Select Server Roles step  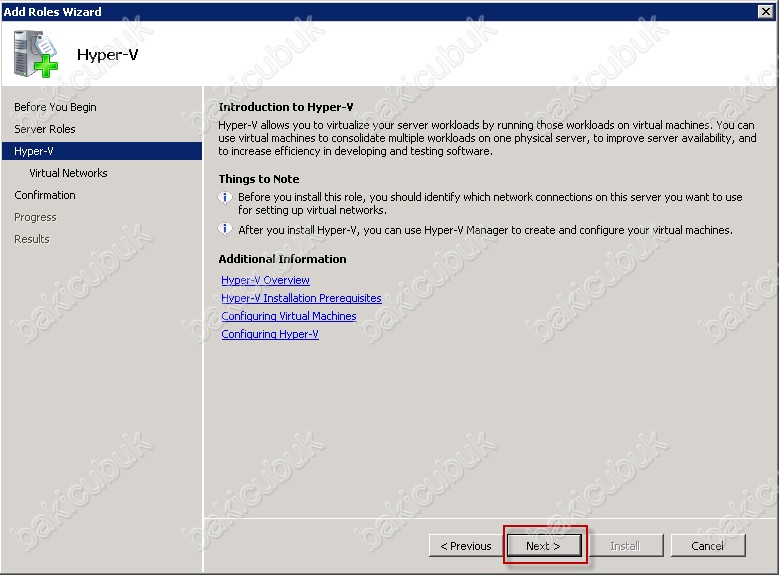[45, 129]
